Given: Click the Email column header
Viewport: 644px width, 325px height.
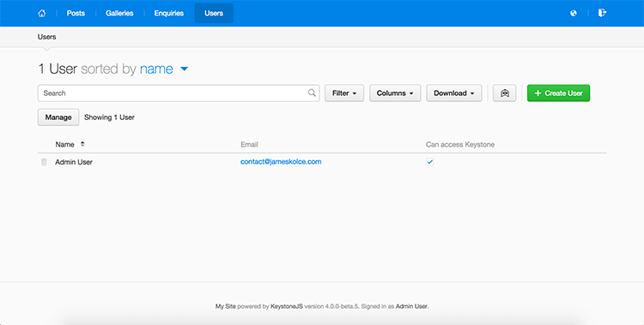Looking at the screenshot, I should (x=249, y=144).
